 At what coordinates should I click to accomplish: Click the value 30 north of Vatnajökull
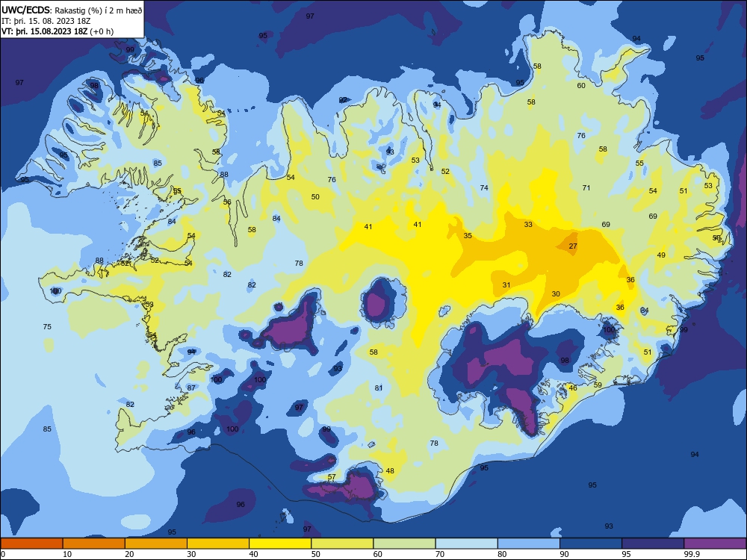coord(556,293)
